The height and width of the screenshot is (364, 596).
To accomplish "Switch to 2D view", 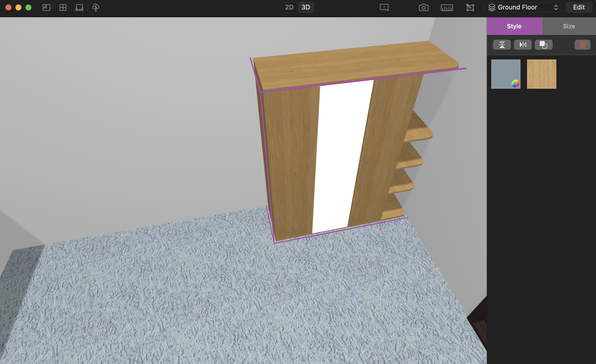I will click(289, 7).
